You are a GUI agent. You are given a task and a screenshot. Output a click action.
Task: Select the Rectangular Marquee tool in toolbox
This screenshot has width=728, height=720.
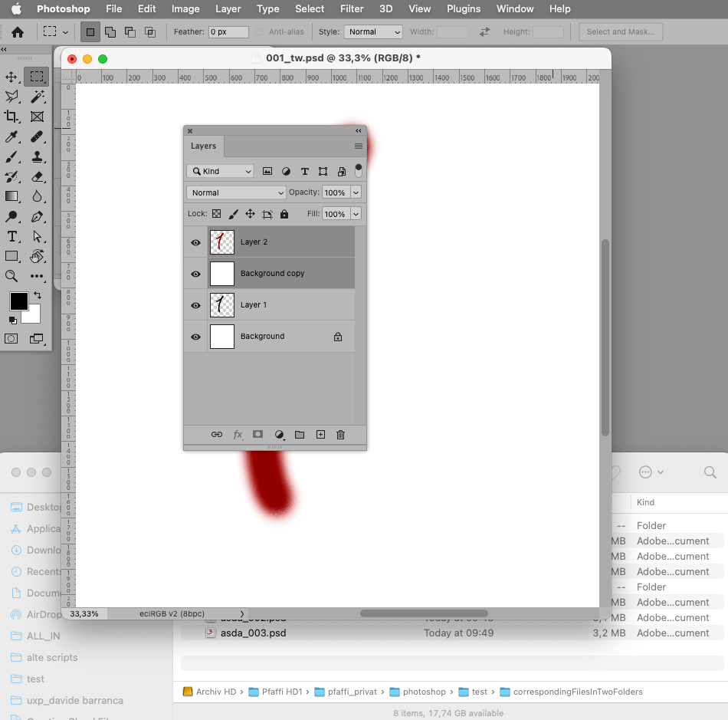point(37,77)
